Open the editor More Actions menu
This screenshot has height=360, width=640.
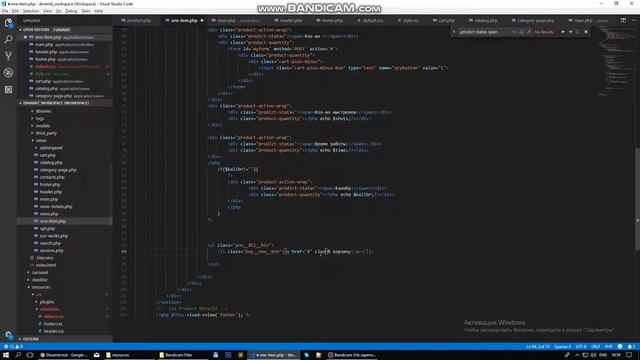(634, 20)
